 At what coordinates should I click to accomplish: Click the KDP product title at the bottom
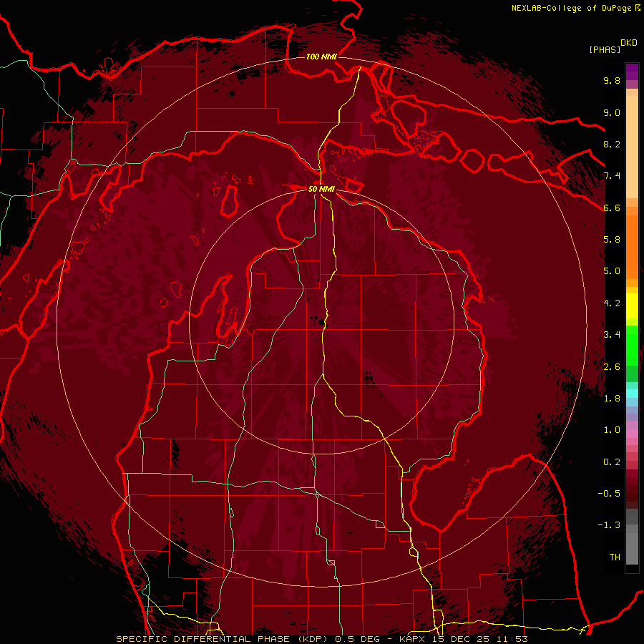click(x=321, y=639)
